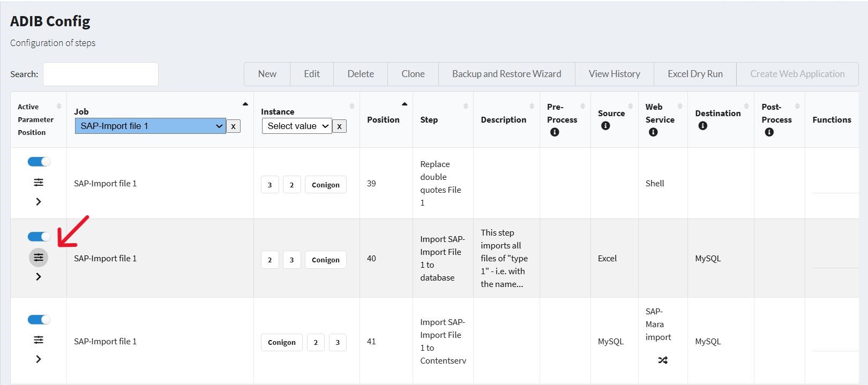Click the Pre-Process info icon

click(555, 132)
